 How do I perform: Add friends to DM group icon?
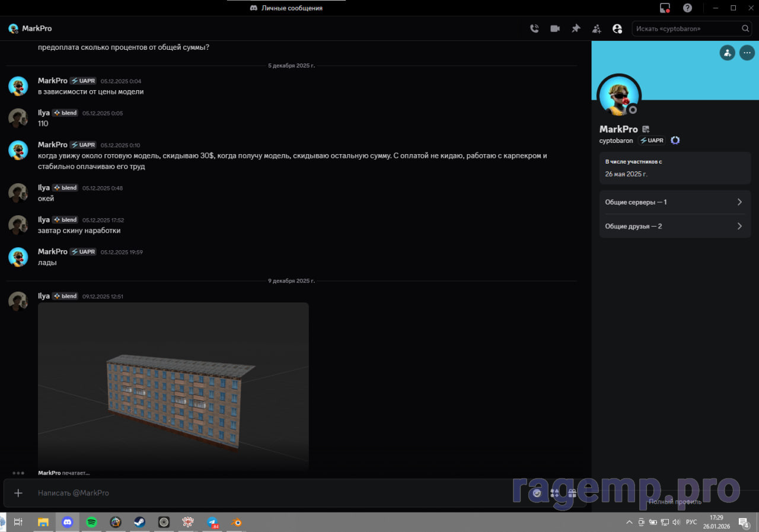[597, 28]
